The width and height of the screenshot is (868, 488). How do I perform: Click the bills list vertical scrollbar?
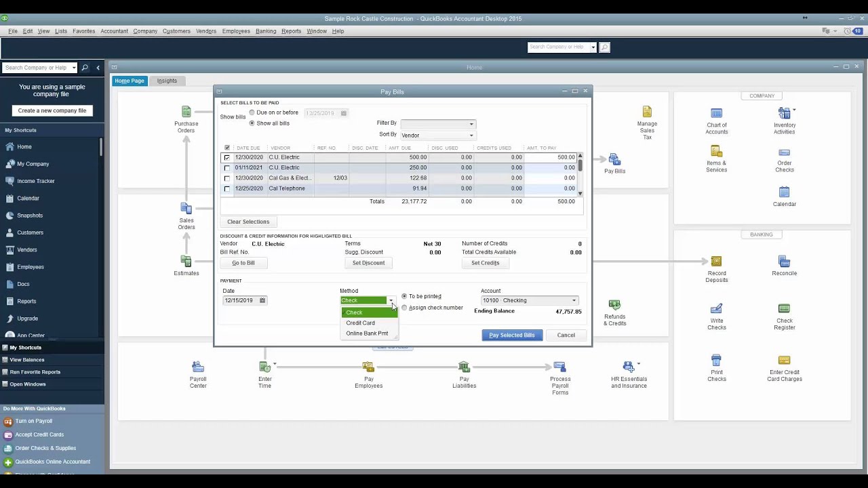[x=580, y=175]
